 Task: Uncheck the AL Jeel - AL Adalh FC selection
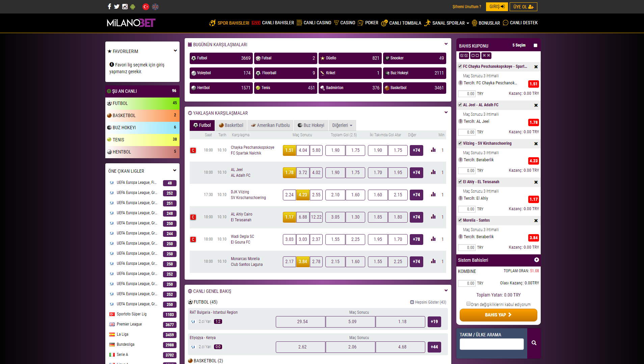tap(460, 105)
